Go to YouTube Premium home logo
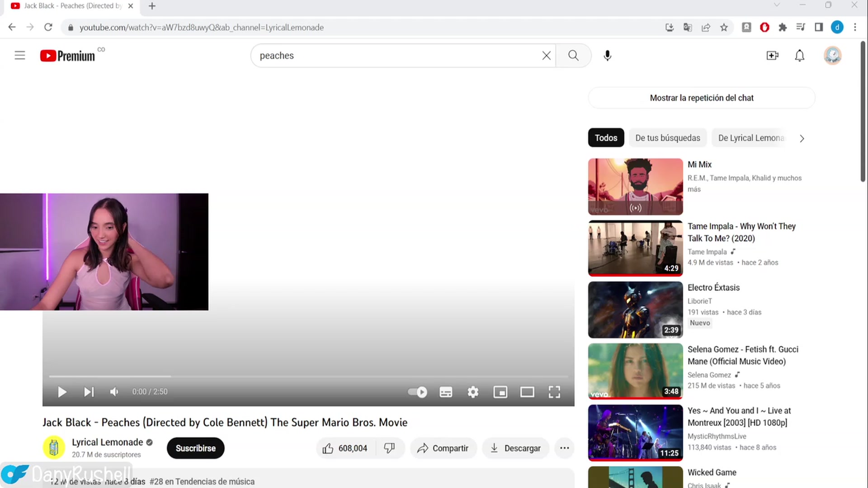868x488 pixels. pyautogui.click(x=68, y=56)
